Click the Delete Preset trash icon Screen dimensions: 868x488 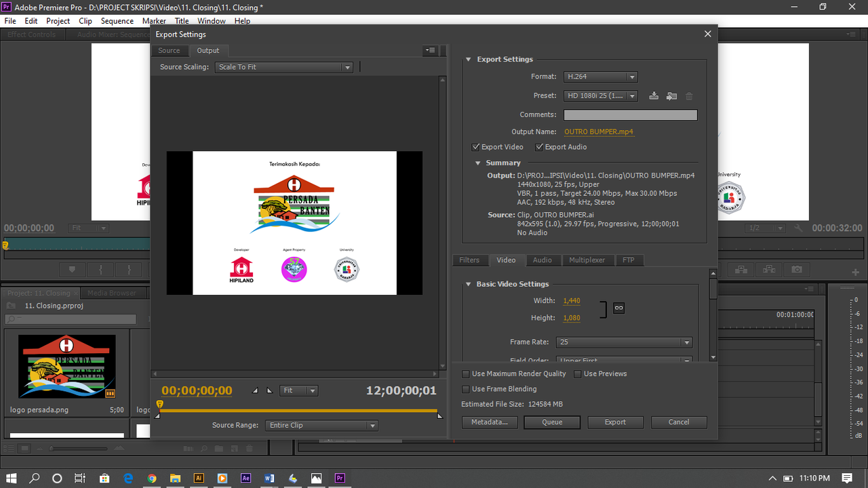689,96
